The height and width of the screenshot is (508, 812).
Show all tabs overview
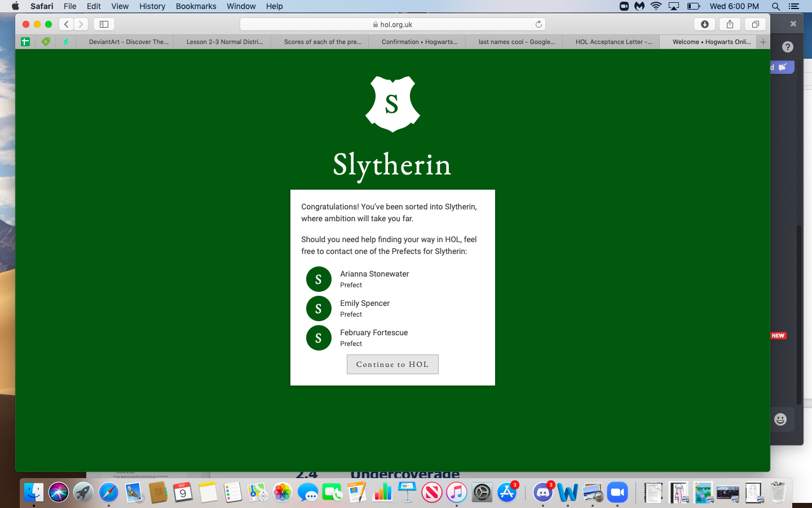[755, 24]
